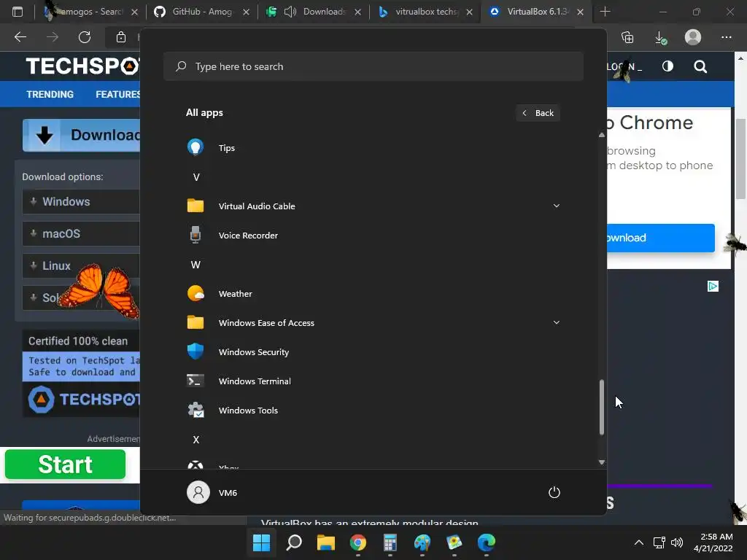Jump to the letter V section header
Image resolution: width=747 pixels, height=560 pixels.
[x=196, y=177]
